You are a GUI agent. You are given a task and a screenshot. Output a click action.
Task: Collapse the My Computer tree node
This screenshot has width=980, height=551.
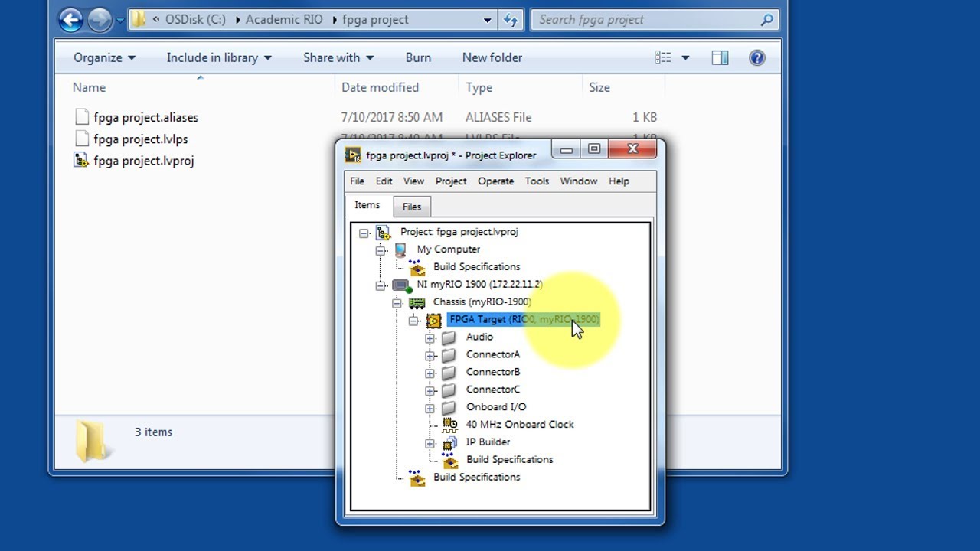381,250
